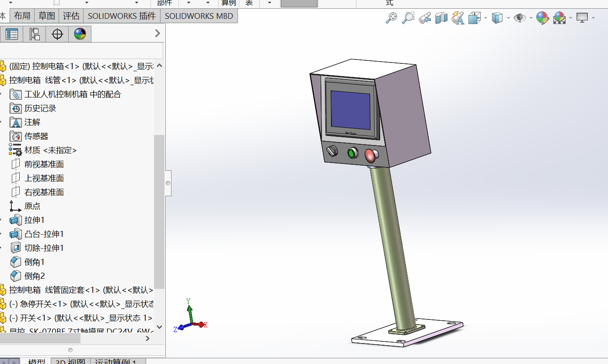
Task: Click the Hide/Show Items eye icon
Action: 520,18
